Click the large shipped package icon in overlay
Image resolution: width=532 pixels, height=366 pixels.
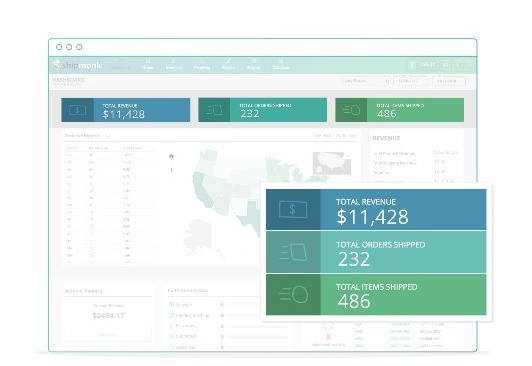tap(293, 252)
